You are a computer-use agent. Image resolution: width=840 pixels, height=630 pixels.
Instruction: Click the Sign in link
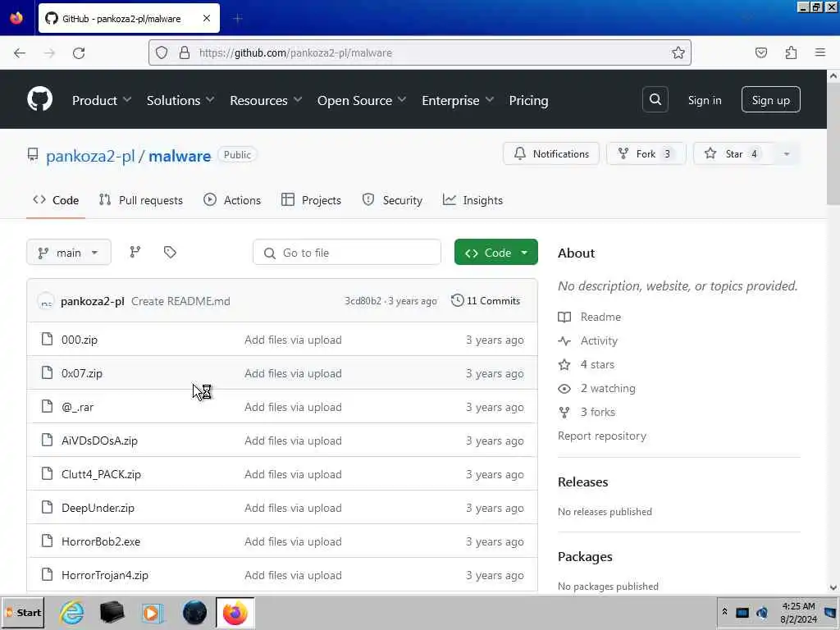(x=705, y=100)
